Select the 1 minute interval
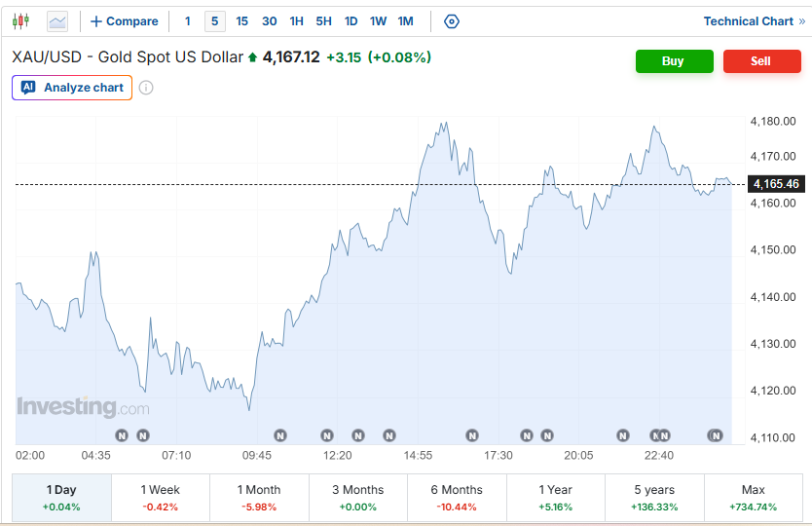 (188, 21)
